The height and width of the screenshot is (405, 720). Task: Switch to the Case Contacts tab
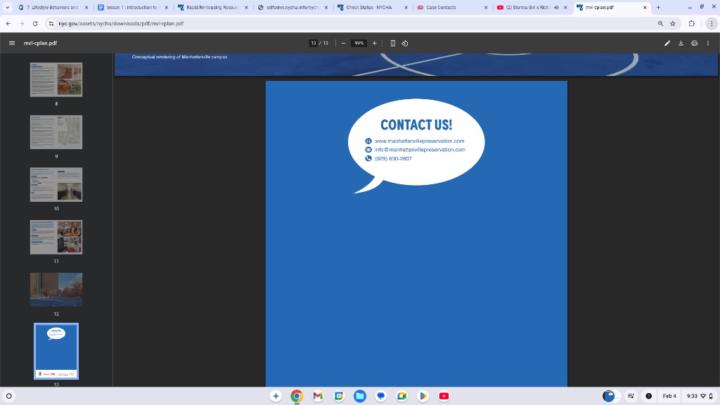[451, 7]
